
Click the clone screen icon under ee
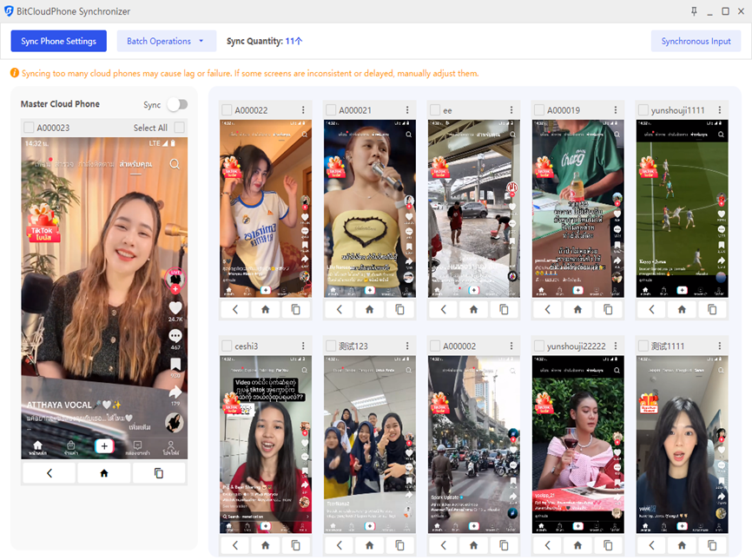pos(504,308)
